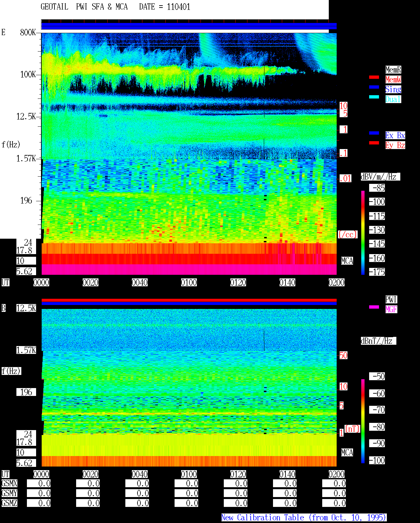
Task: Click the red mode bar above B spectrogram
Action: [x=189, y=300]
